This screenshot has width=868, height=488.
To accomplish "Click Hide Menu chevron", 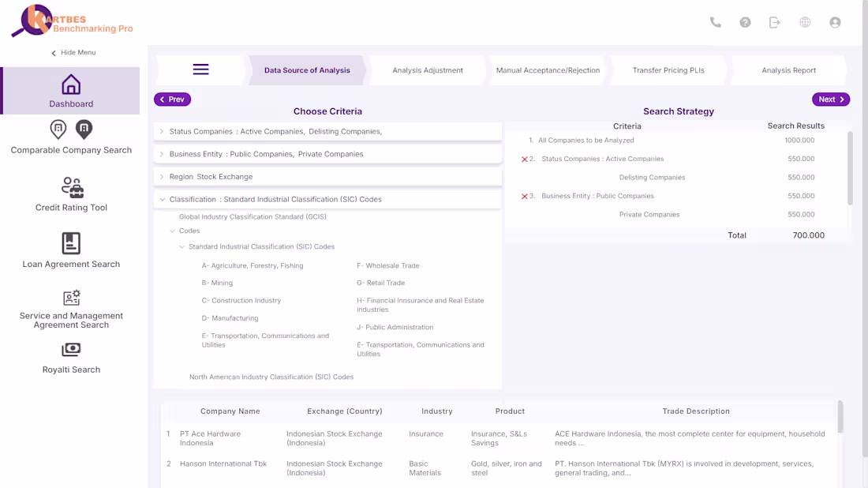I will pyautogui.click(x=54, y=53).
